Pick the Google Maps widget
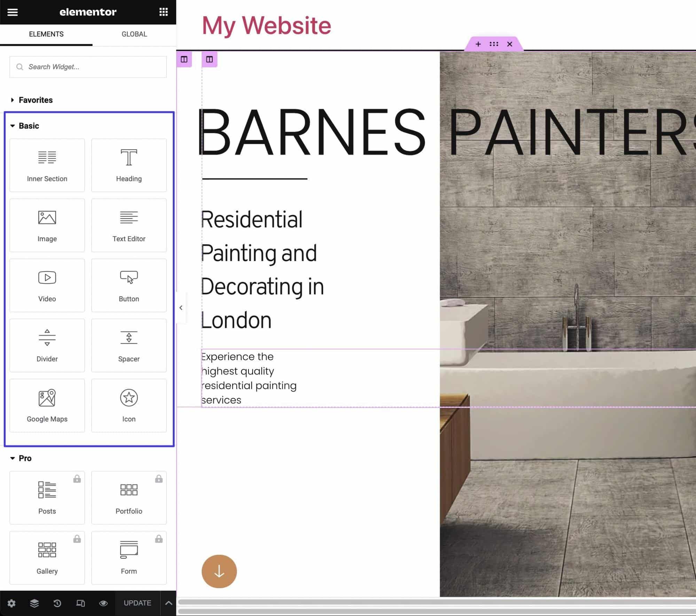 point(47,405)
